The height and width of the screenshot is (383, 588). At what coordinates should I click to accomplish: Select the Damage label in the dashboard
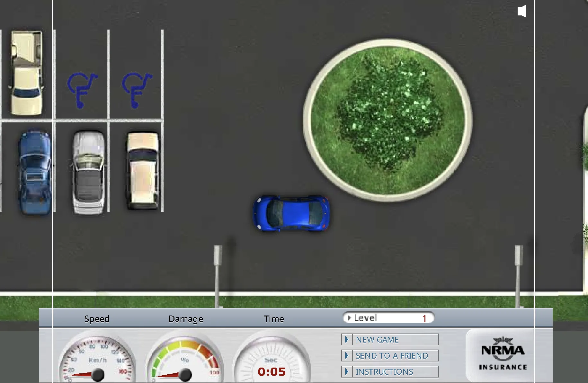tap(185, 319)
